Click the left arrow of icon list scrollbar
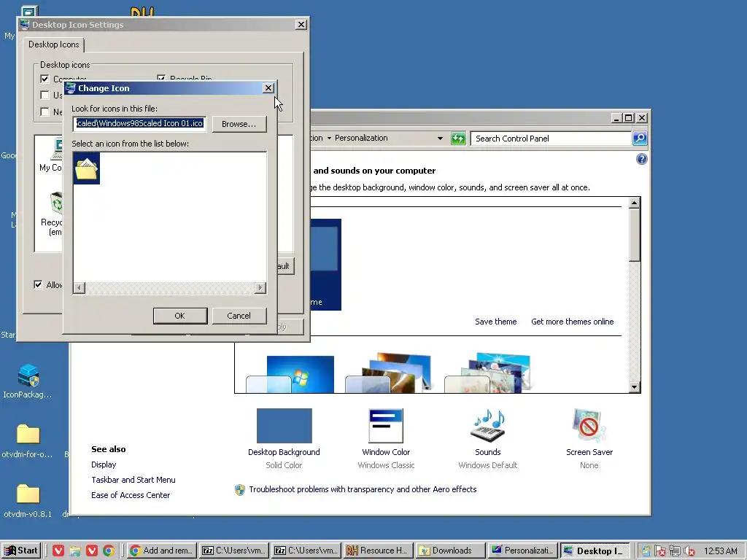 (x=79, y=287)
